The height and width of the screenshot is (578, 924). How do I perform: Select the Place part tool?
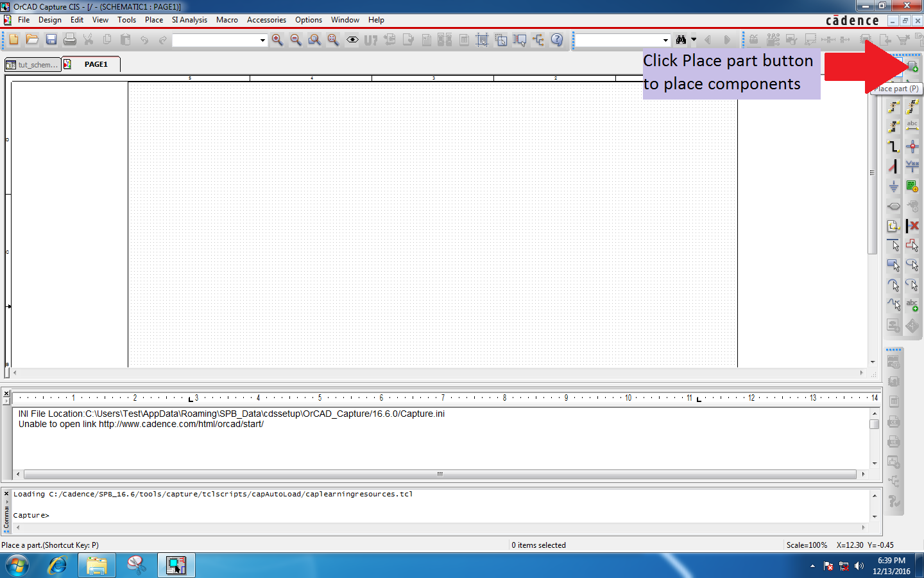pyautogui.click(x=912, y=66)
